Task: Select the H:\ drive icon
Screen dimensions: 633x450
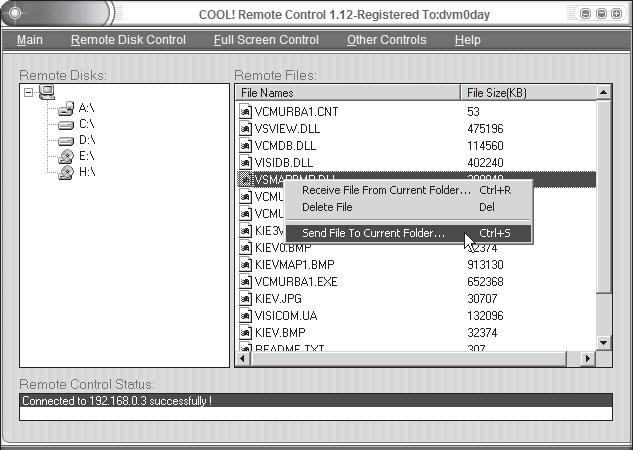Action: [66, 172]
